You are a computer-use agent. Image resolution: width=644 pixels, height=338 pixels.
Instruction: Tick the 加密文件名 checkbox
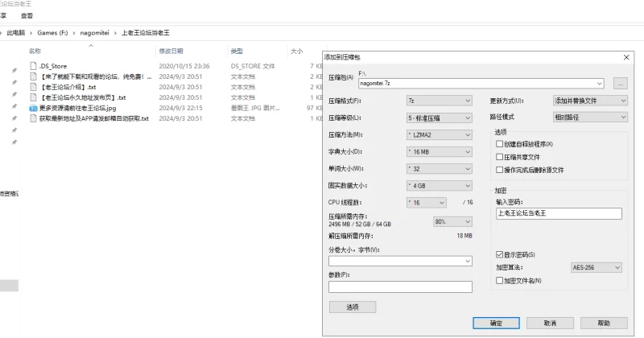coord(500,280)
